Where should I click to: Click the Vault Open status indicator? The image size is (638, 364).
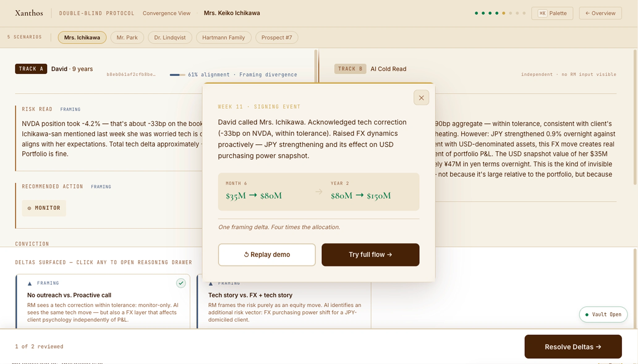pyautogui.click(x=603, y=315)
